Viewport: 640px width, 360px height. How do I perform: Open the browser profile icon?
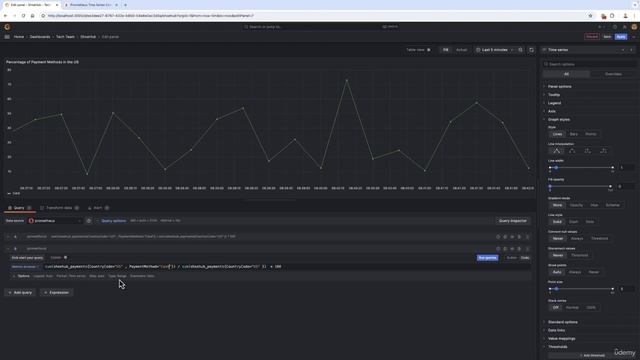click(625, 16)
